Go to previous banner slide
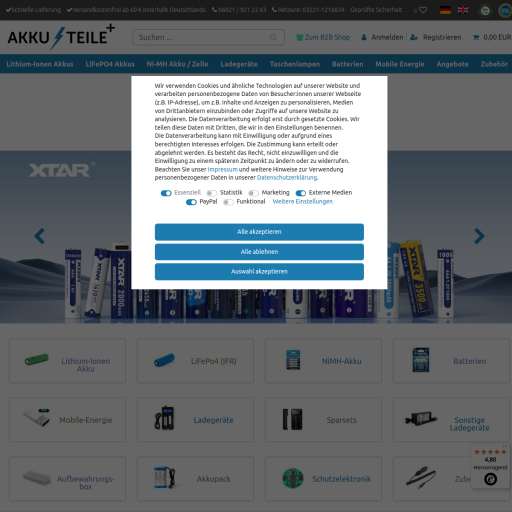 click(39, 236)
